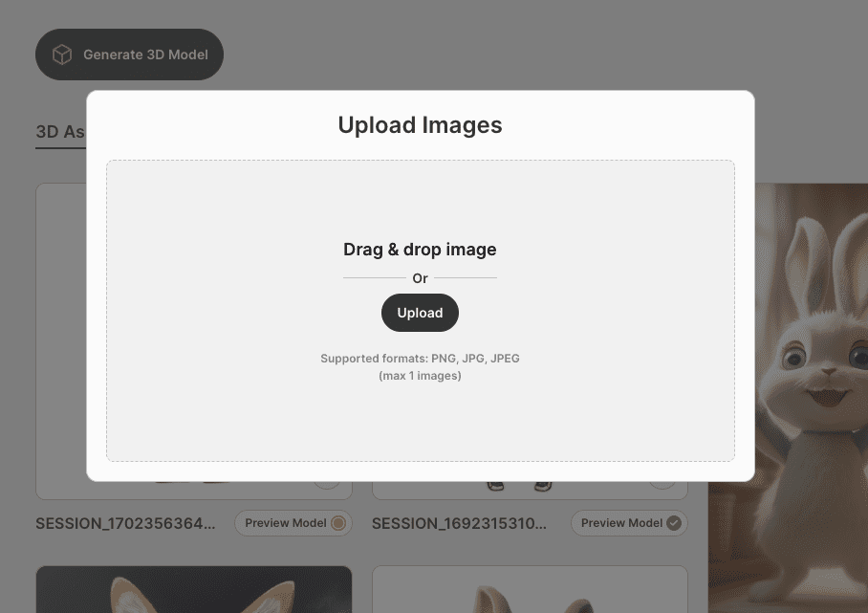Click the 'Upload Images' dialog title
The height and width of the screenshot is (613, 868).
tap(421, 125)
